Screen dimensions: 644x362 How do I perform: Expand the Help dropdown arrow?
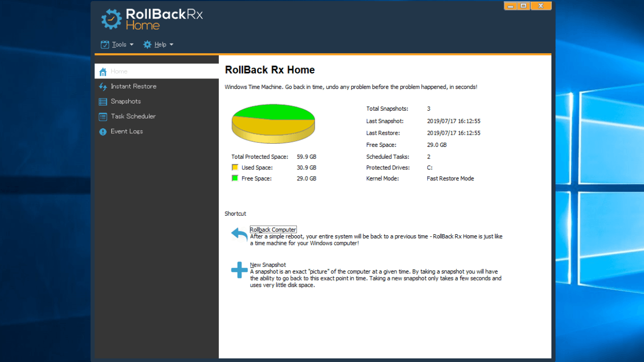click(x=171, y=44)
